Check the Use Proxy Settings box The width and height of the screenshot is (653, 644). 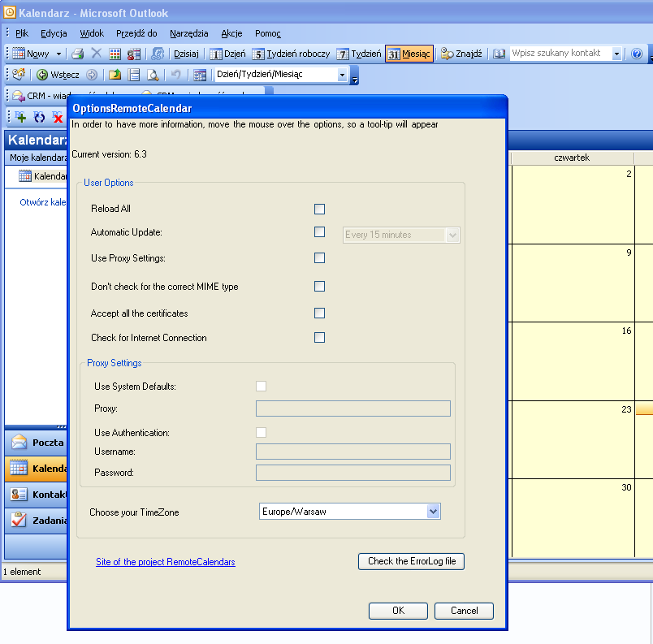[x=319, y=258]
